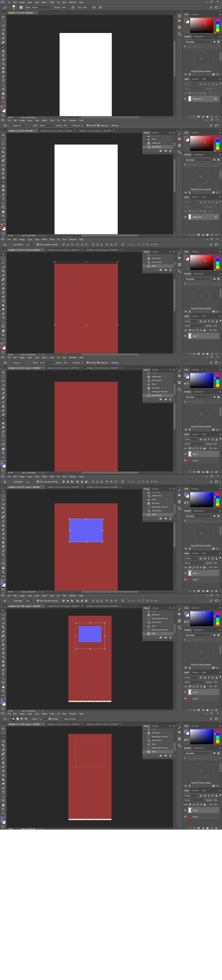Choose New selection mode icon near Feather

pos(13,719)
